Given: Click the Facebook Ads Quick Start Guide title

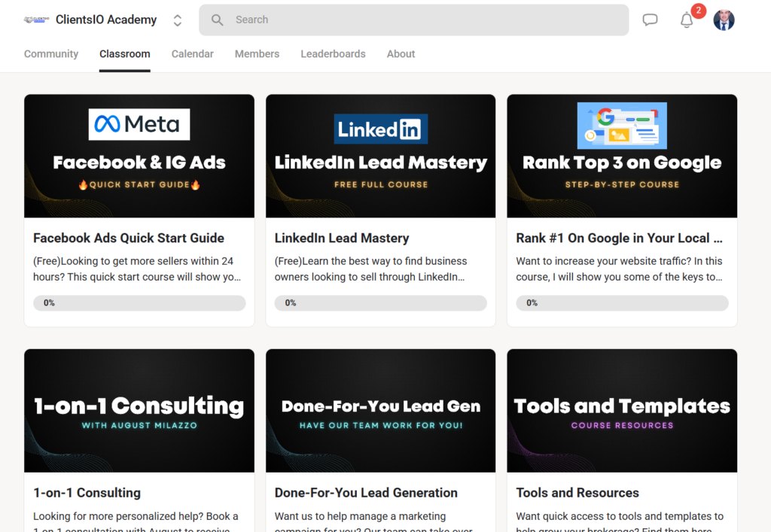Looking at the screenshot, I should tap(129, 238).
